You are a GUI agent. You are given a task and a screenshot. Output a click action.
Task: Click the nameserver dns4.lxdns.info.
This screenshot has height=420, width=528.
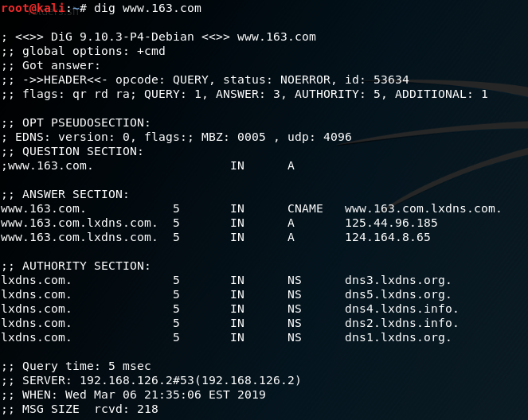point(401,309)
